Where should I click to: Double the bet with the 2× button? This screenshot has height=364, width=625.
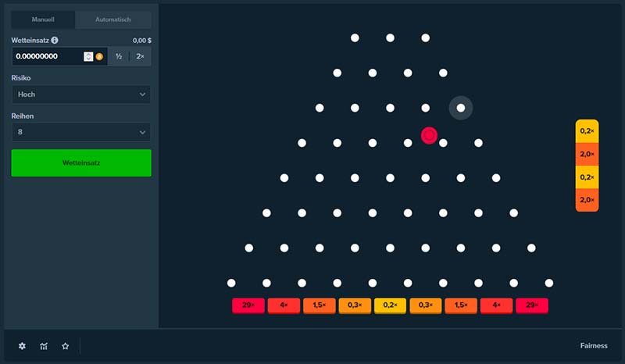pyautogui.click(x=140, y=56)
